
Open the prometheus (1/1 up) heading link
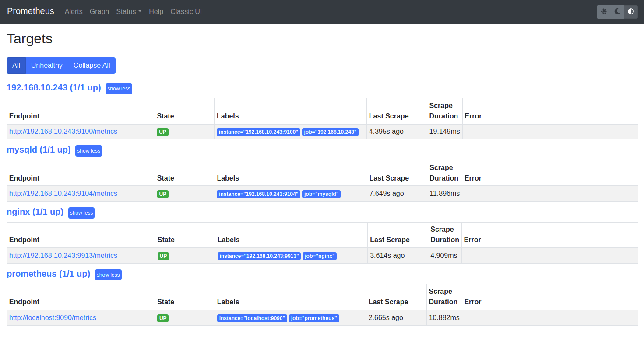pos(49,274)
